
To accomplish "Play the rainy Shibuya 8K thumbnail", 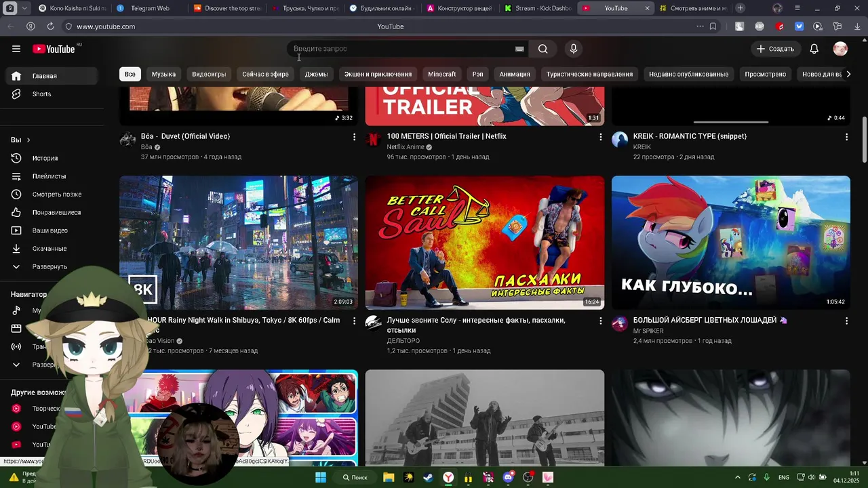I will (239, 243).
